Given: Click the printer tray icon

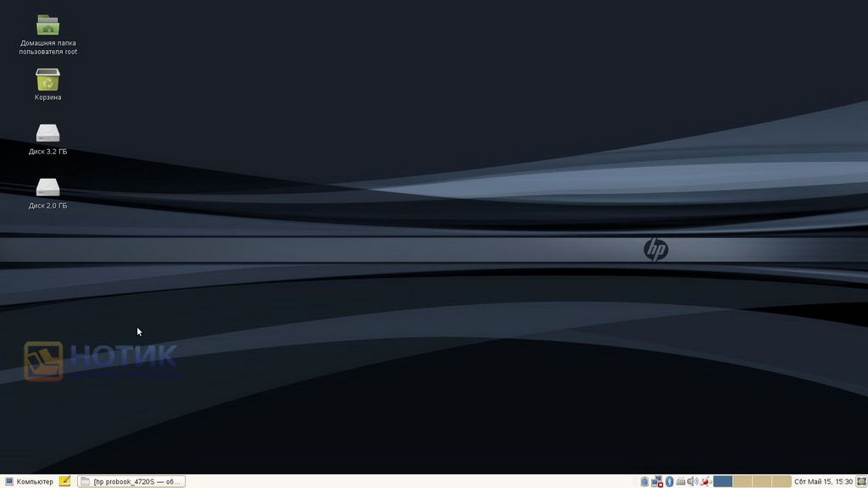Looking at the screenshot, I should (680, 480).
